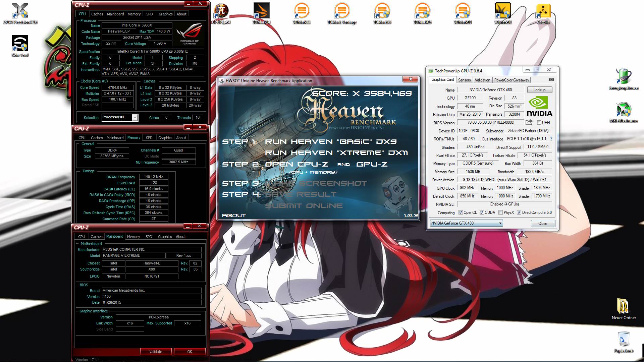Screen dimensions: 644x362
Task: Toggle PhysX checkbox in GPU-Z
Action: tap(500, 213)
